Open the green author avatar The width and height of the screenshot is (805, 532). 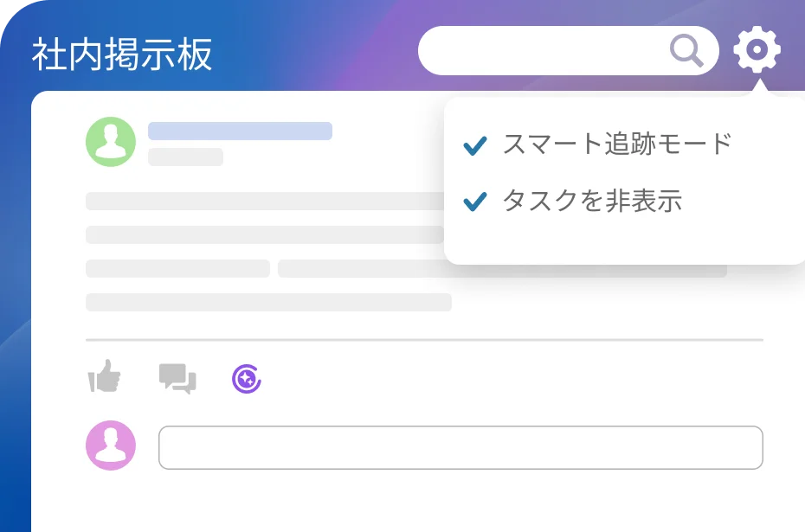(111, 141)
